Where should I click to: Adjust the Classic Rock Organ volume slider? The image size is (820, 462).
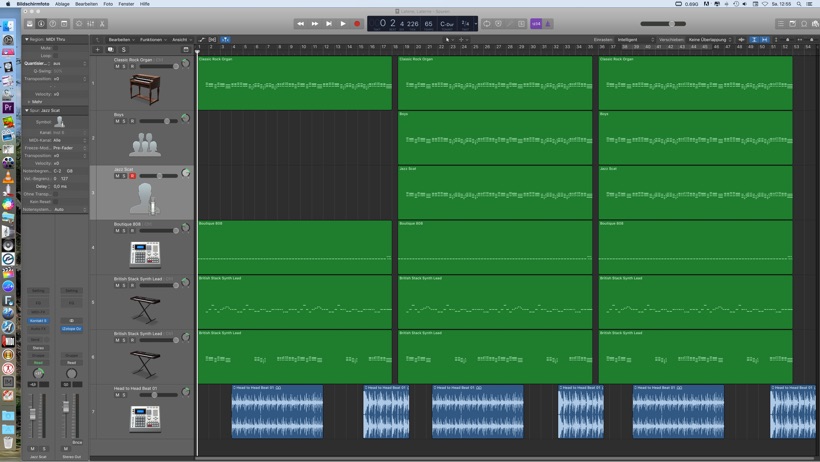pos(159,66)
